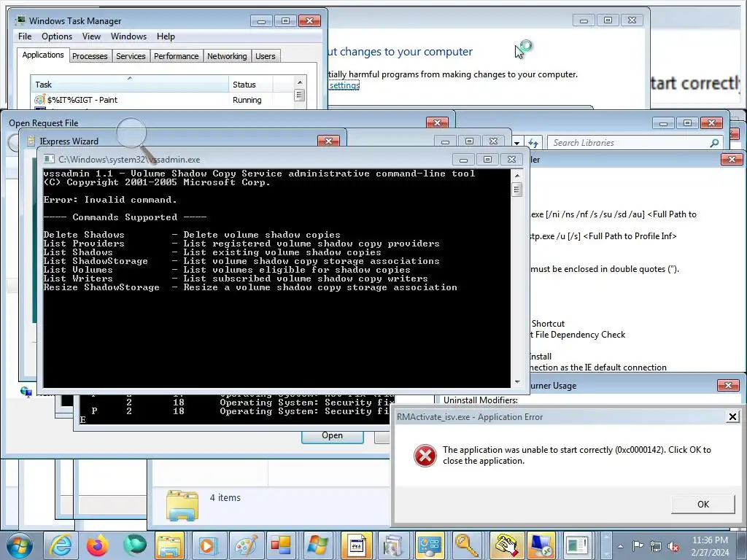747x560 pixels.
Task: Close the RMActivate_isv.exe Application Error dialog
Action: point(732,417)
